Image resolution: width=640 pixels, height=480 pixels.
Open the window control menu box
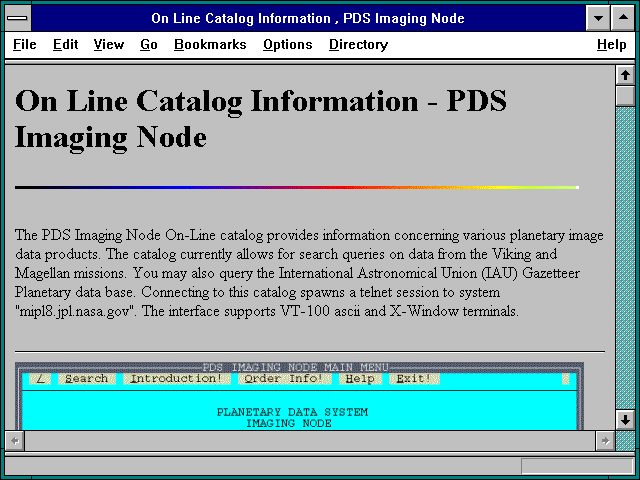(18, 18)
